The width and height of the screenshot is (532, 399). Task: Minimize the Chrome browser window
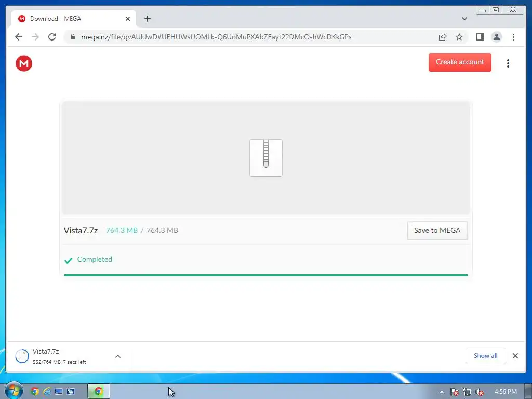[483, 10]
